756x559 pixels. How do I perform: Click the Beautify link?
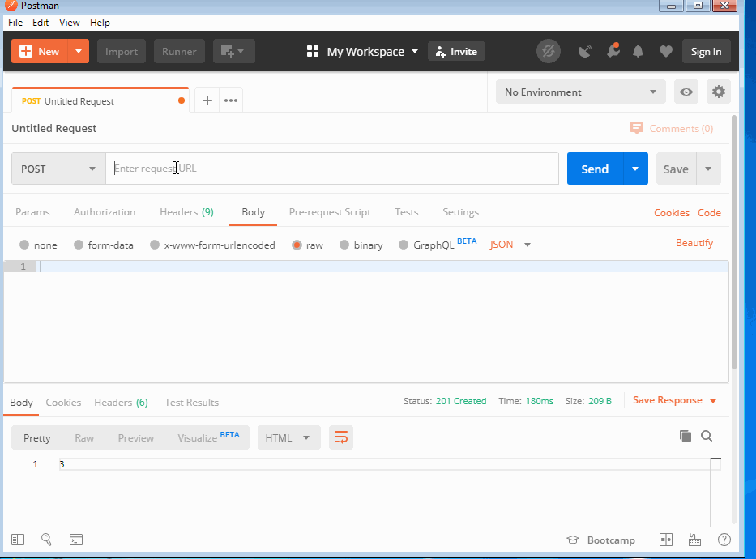pyautogui.click(x=694, y=242)
